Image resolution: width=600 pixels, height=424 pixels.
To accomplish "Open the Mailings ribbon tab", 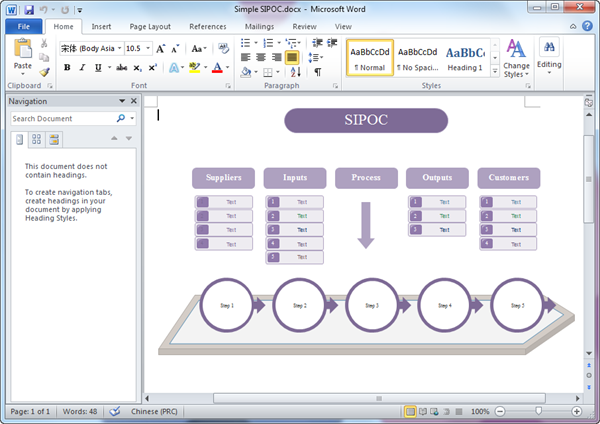I will [259, 26].
